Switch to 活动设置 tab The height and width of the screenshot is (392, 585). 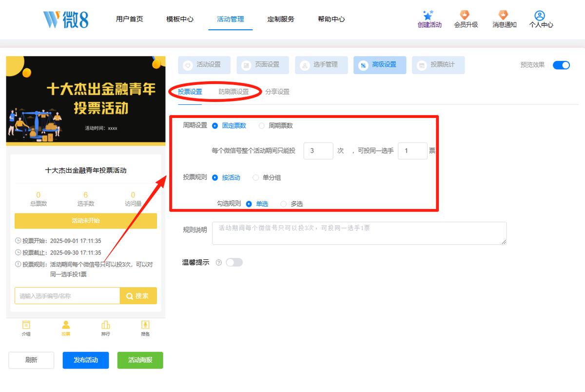[204, 65]
